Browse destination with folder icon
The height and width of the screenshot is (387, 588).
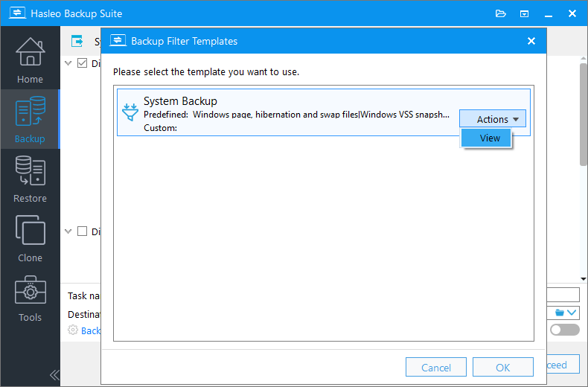(x=559, y=313)
